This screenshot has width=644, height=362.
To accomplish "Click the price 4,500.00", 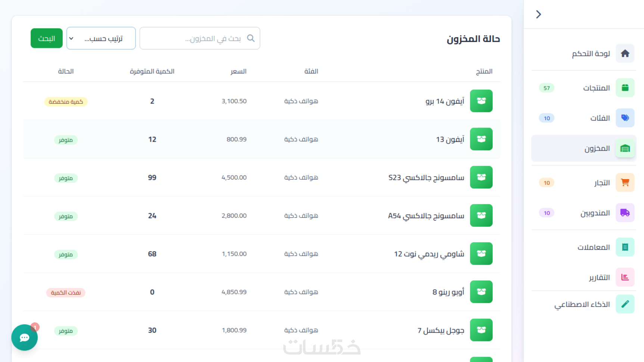I will 234,178.
